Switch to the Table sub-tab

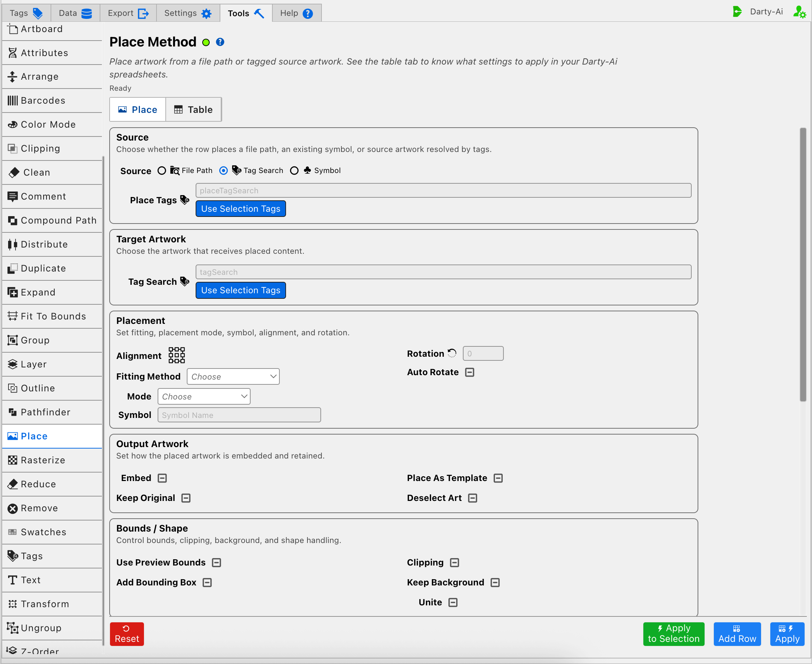tap(193, 110)
